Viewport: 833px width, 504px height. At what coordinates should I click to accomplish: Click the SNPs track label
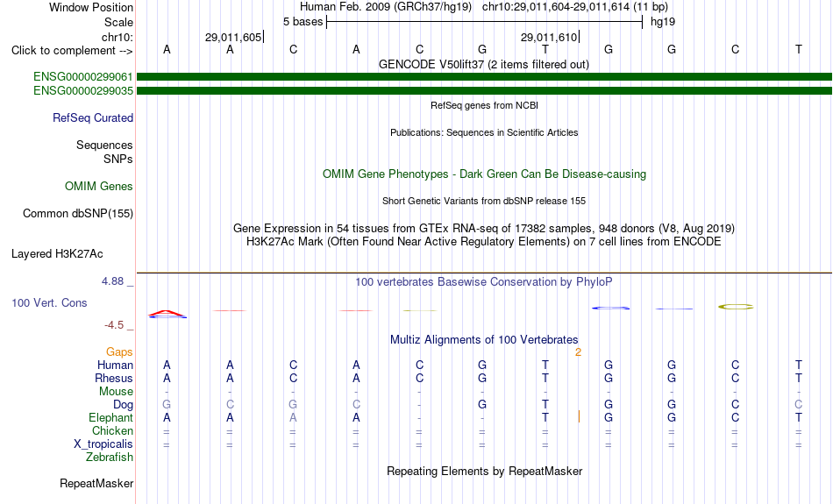[x=118, y=159]
